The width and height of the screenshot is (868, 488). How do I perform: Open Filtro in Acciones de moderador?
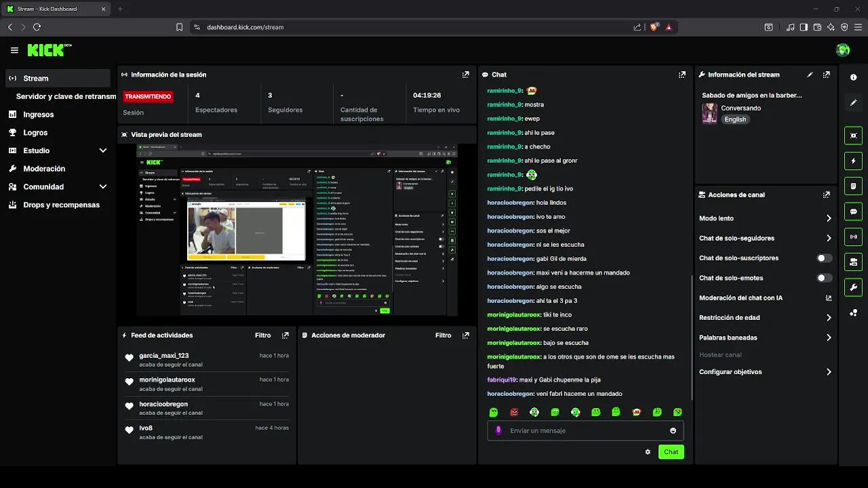click(443, 335)
